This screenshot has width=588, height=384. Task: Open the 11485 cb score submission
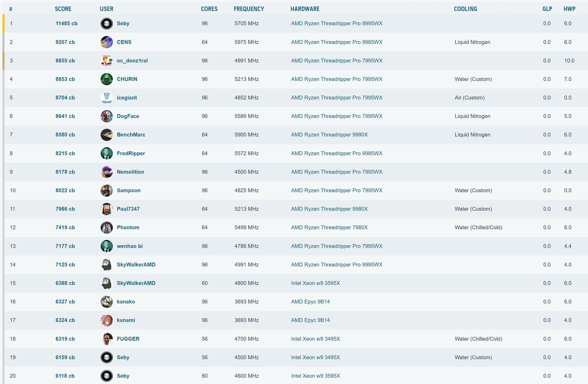coord(66,24)
